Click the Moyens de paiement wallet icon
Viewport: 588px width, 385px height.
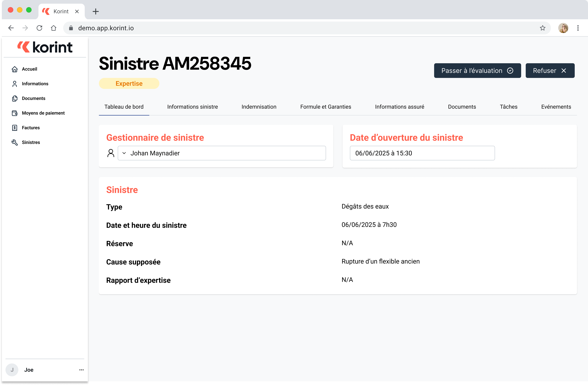[15, 113]
